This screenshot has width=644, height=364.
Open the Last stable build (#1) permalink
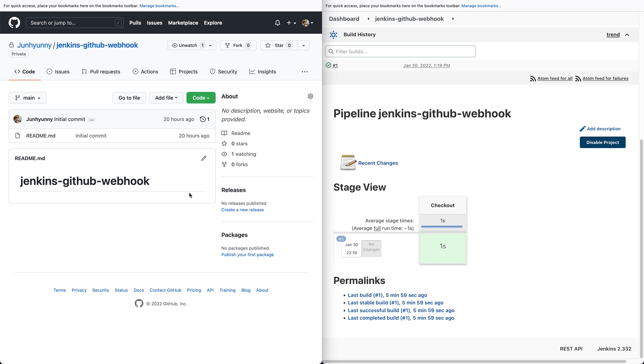(396, 303)
